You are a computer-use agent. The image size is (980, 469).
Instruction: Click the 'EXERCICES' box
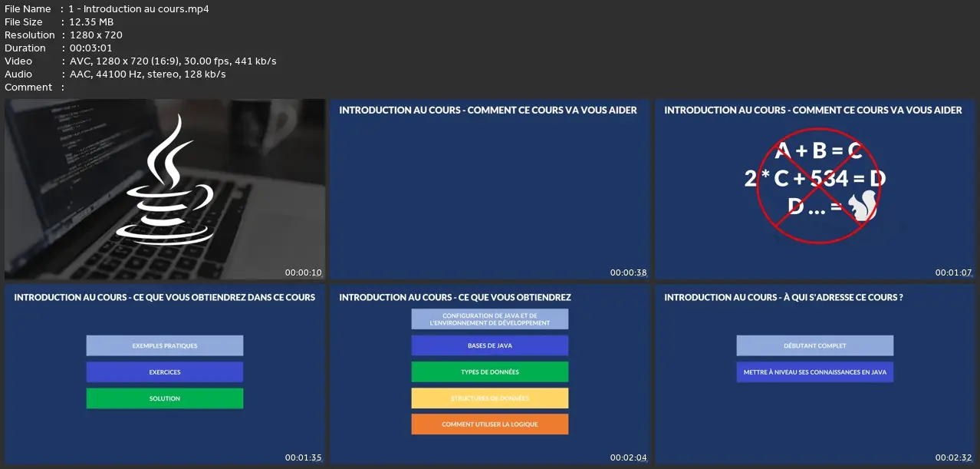[x=165, y=372]
